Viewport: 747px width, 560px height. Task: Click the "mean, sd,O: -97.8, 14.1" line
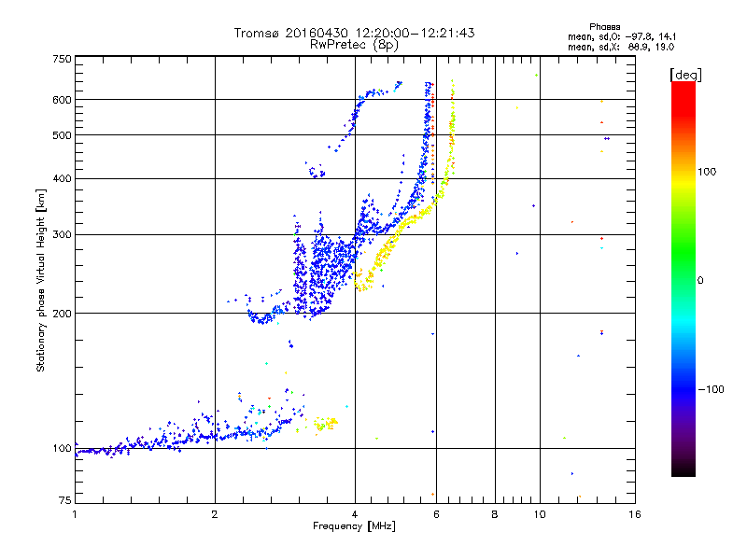(x=622, y=36)
